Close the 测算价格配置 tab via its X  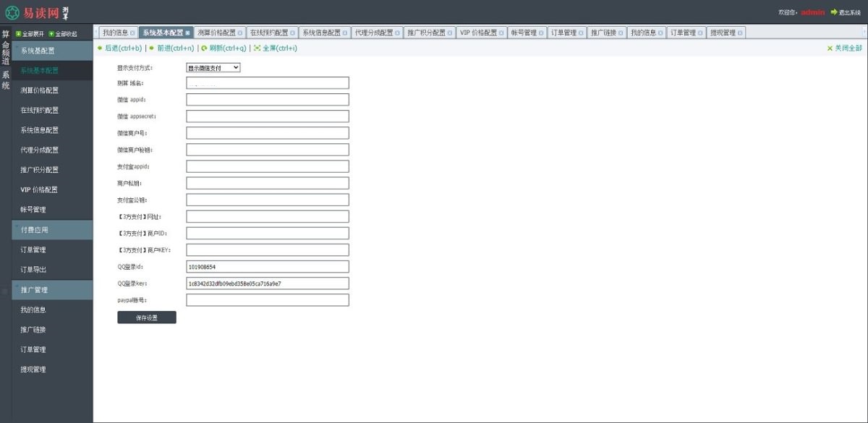[x=240, y=33]
